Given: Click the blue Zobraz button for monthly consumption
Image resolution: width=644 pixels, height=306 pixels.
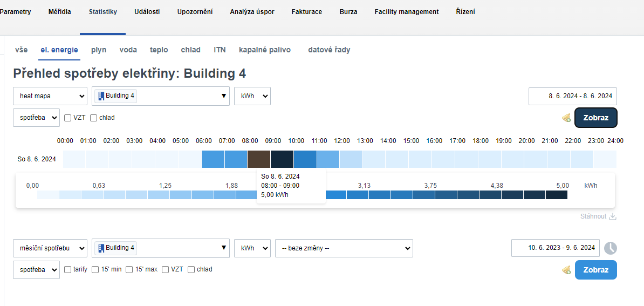Looking at the screenshot, I should click(595, 270).
